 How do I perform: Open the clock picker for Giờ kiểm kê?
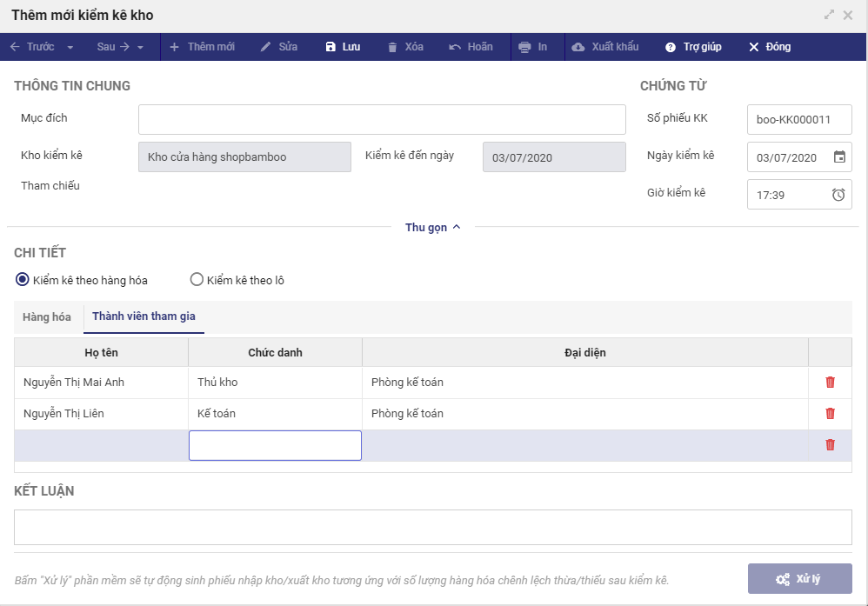(838, 195)
